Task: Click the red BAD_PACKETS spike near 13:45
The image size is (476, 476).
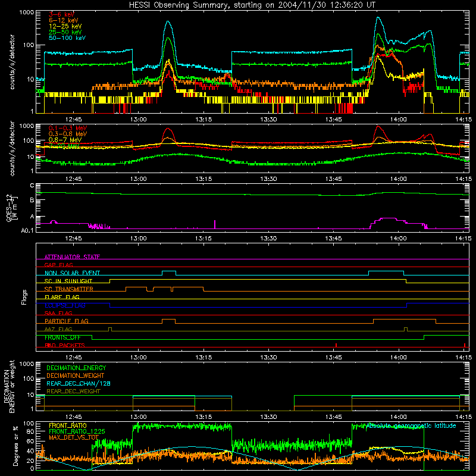Action: (x=336, y=345)
